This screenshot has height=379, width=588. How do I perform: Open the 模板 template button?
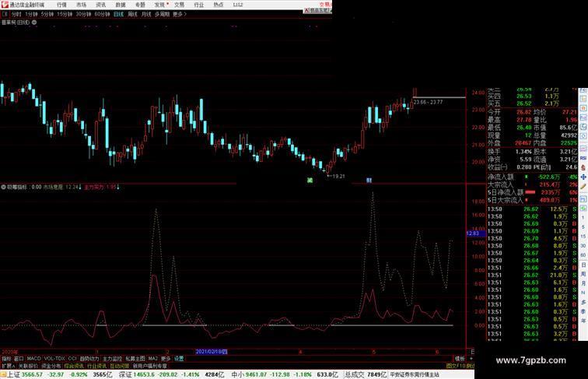click(x=460, y=359)
